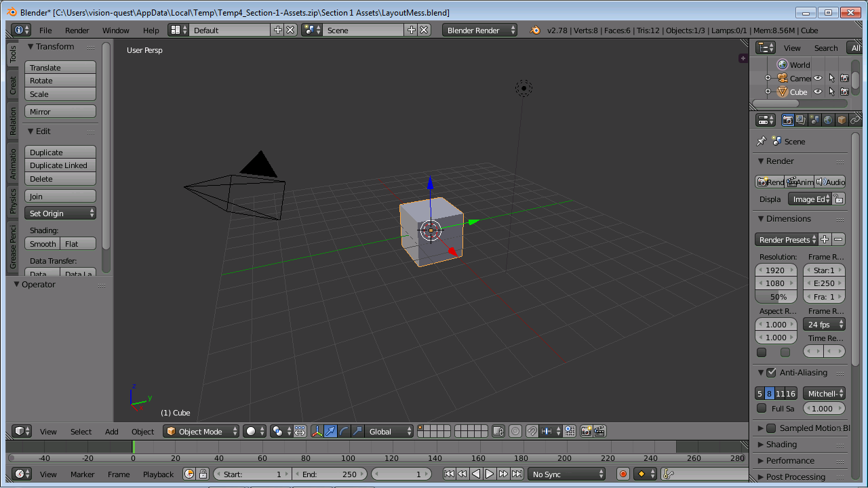Hide the Cube using its eye toggle
This screenshot has width=868, height=488.
coord(818,91)
